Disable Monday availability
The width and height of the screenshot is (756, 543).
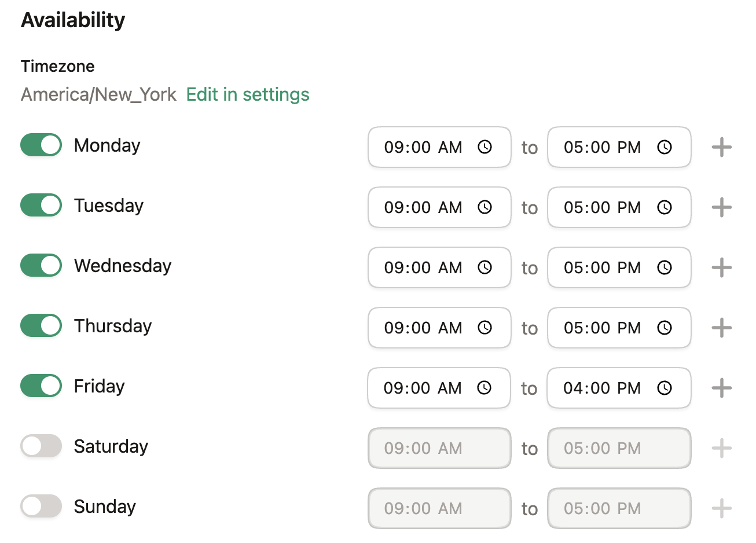pos(41,145)
